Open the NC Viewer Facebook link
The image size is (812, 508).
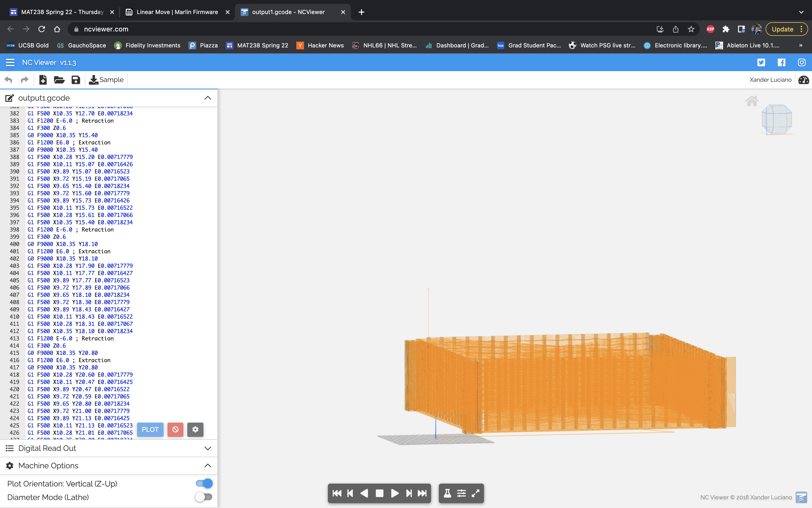tap(782, 62)
